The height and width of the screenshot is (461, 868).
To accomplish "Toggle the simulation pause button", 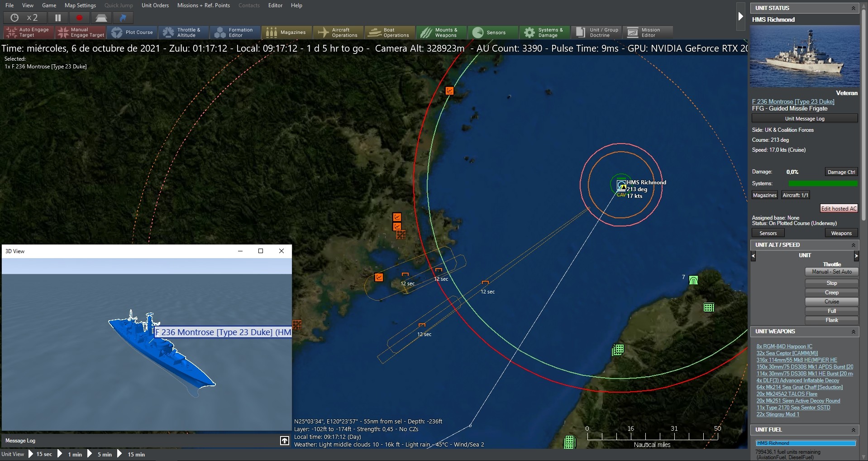I will [57, 18].
